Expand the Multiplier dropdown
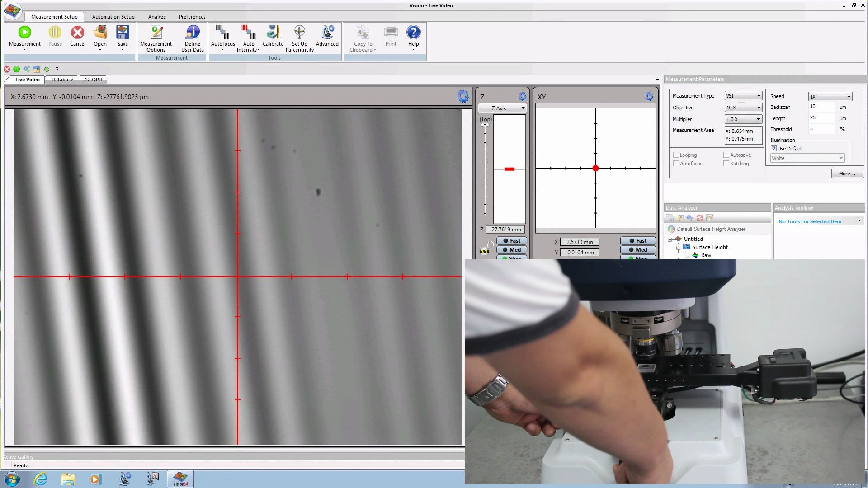868x488 pixels. click(x=757, y=118)
